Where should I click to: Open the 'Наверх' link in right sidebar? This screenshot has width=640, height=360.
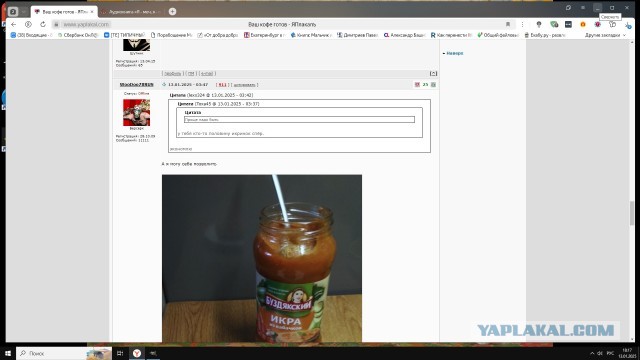pos(454,53)
